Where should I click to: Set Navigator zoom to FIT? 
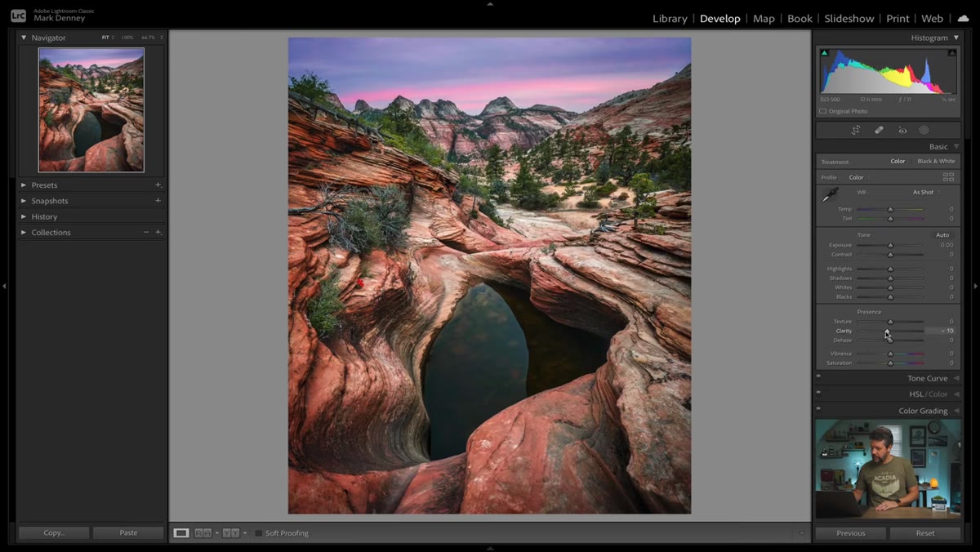pyautogui.click(x=105, y=38)
